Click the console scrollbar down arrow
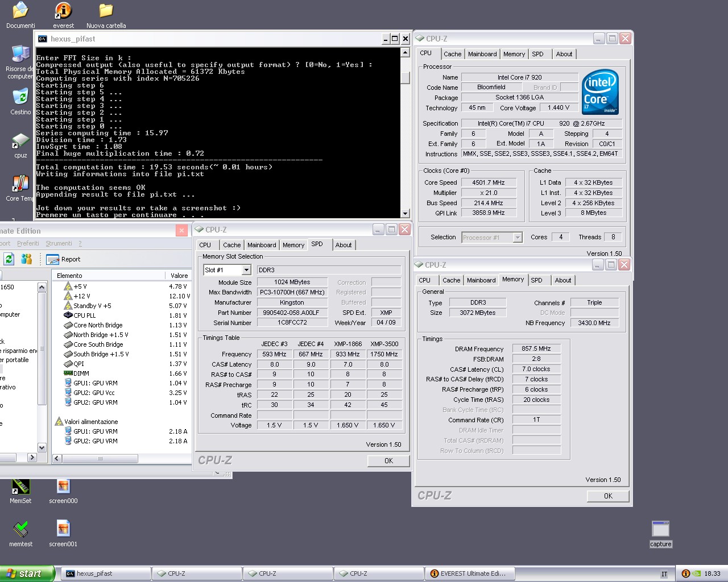Viewport: 728px width, 582px height. tap(405, 213)
